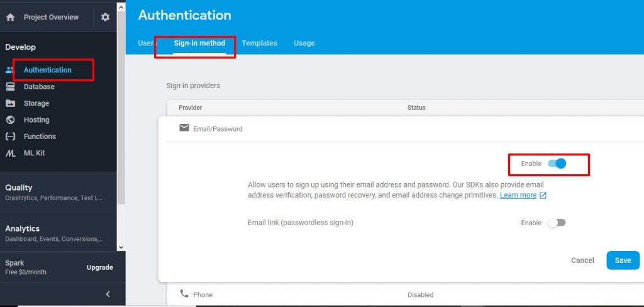Expand the Quality section
Viewport: 644px width, 307px height.
click(58, 193)
